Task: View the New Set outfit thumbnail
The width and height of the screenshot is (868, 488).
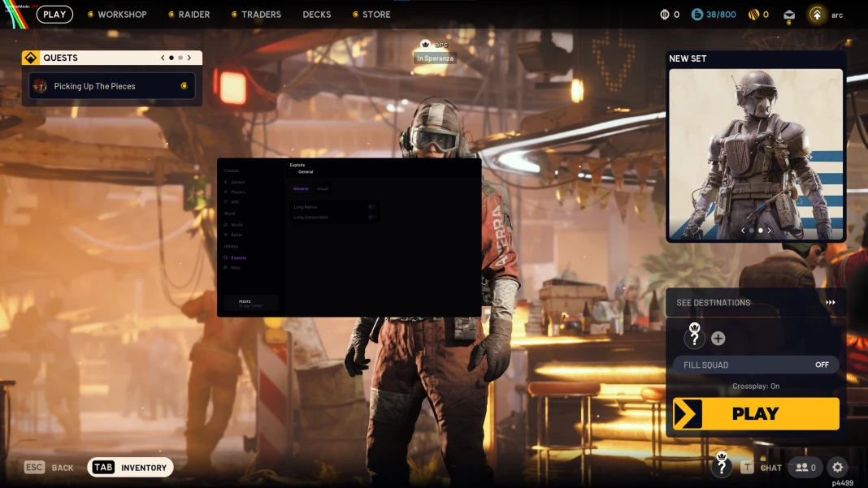Action: point(756,153)
